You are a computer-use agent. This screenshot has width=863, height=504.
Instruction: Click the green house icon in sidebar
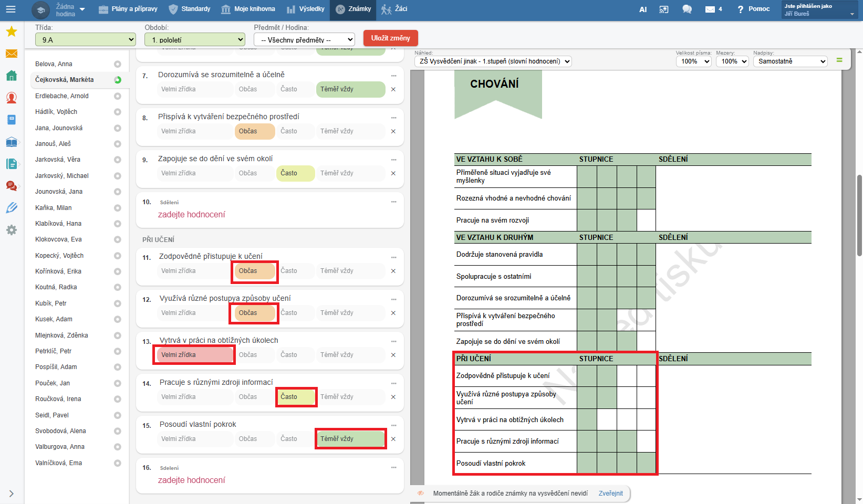tap(11, 76)
